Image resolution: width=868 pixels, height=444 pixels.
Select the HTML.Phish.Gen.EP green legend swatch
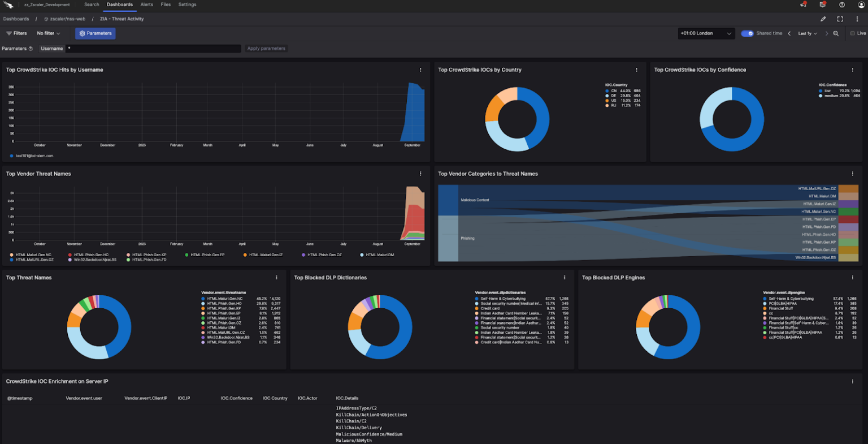click(187, 255)
